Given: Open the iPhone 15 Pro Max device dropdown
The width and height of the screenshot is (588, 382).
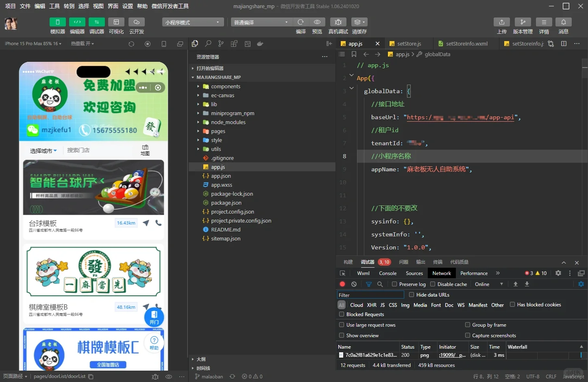Looking at the screenshot, I should [x=33, y=44].
